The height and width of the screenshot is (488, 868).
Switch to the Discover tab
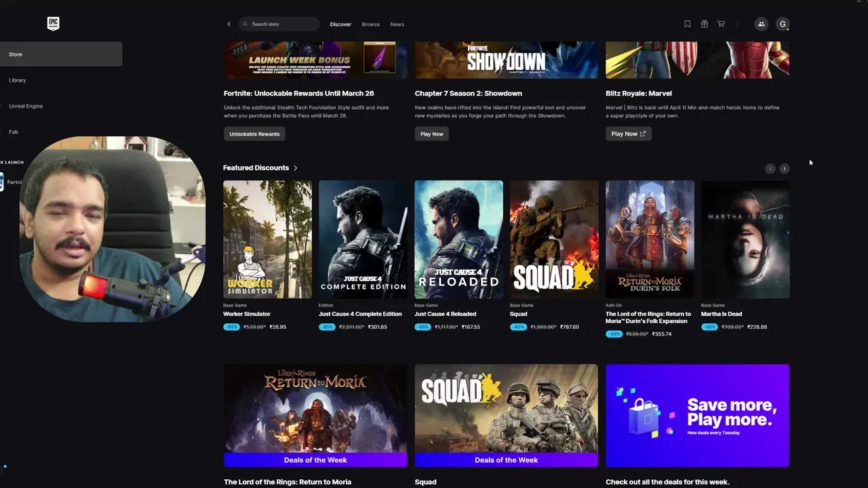coord(340,24)
